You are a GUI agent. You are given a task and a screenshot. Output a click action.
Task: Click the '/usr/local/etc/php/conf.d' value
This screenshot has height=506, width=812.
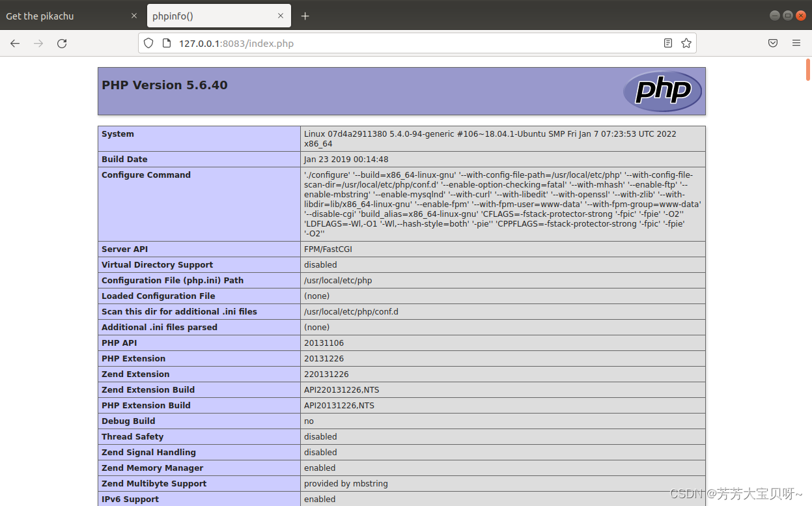click(x=351, y=312)
